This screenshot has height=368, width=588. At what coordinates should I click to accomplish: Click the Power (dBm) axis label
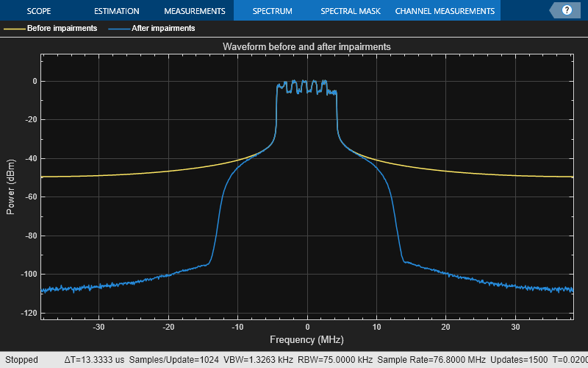pyautogui.click(x=10, y=187)
